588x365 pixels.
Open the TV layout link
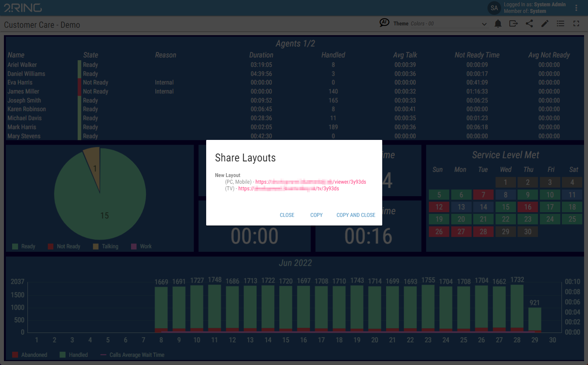(x=288, y=188)
